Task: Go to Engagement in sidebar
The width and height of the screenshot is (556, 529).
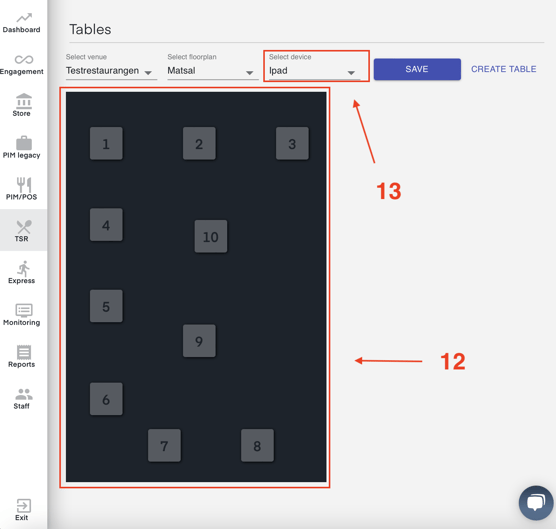Action: [22, 65]
